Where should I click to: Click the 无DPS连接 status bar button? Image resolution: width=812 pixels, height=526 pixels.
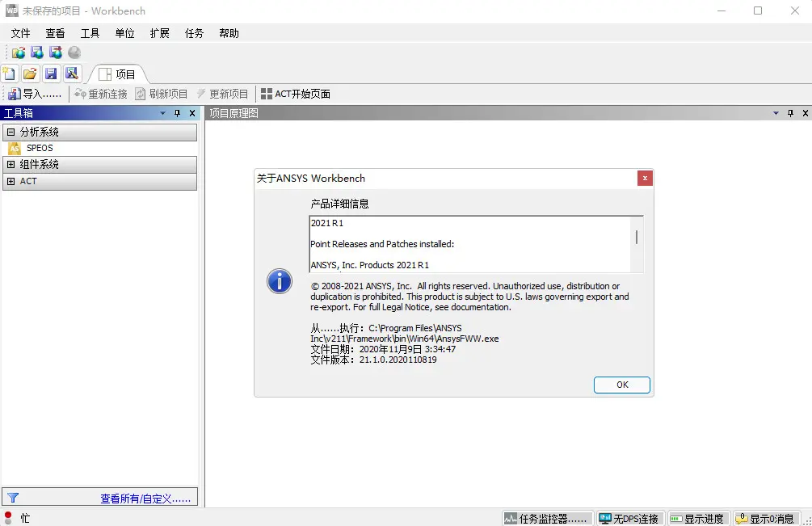[629, 518]
